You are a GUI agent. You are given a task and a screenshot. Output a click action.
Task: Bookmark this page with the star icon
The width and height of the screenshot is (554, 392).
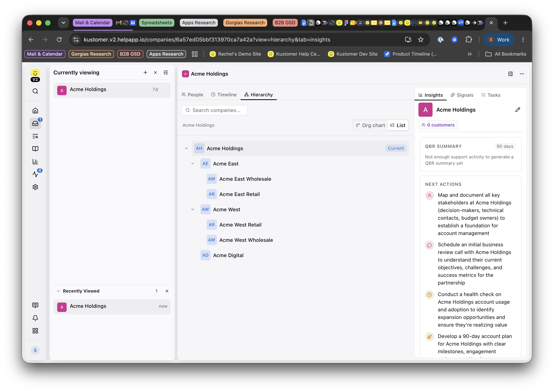421,40
